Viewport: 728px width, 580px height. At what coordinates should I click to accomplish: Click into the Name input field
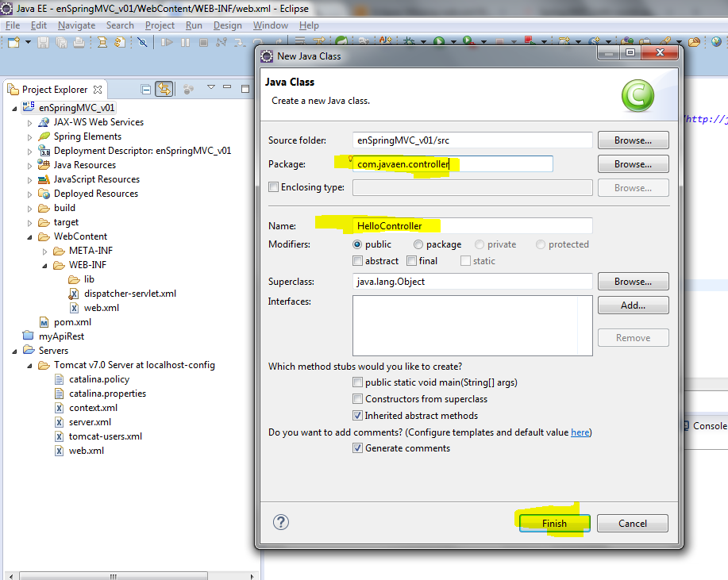[472, 226]
